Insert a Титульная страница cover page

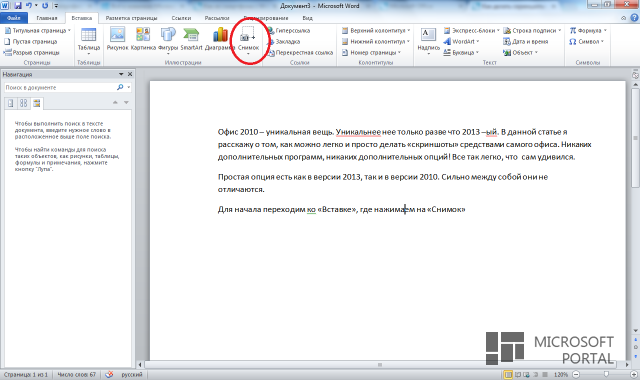click(x=37, y=31)
